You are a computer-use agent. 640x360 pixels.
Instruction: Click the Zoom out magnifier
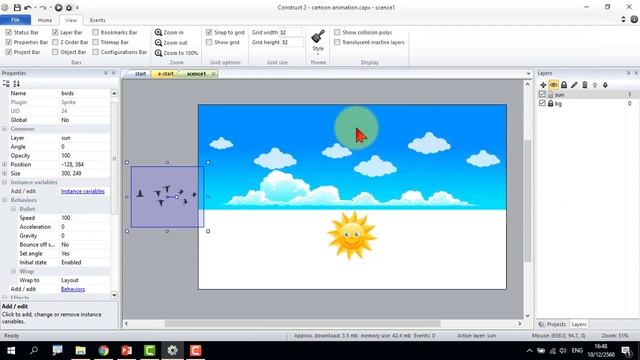[158, 42]
